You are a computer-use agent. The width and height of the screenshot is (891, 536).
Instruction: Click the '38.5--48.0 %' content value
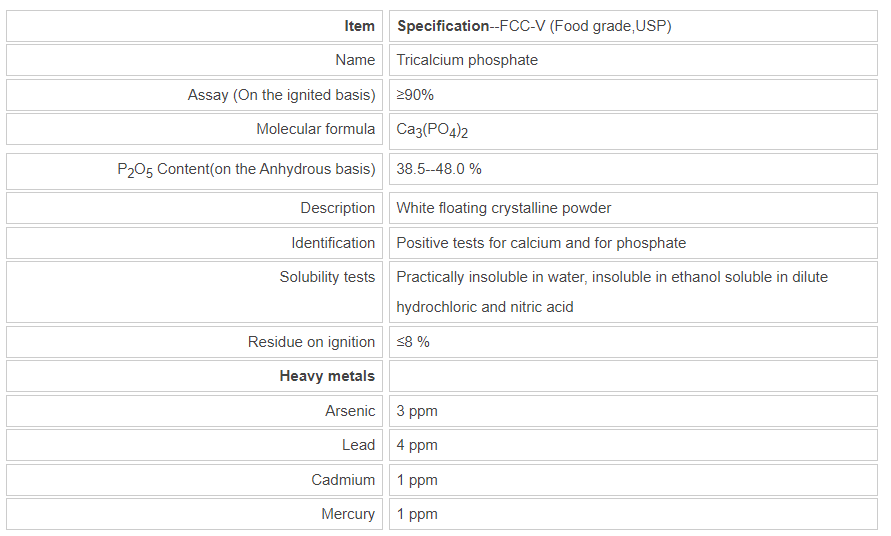(439, 169)
